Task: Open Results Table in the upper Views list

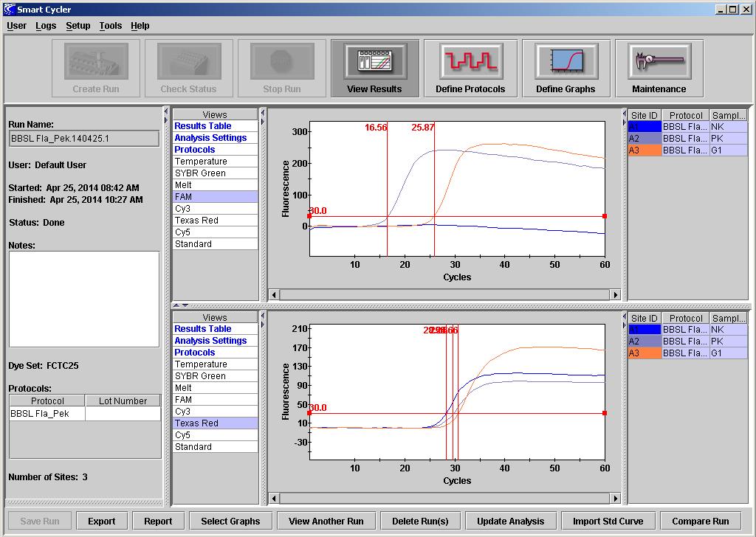Action: click(215, 126)
